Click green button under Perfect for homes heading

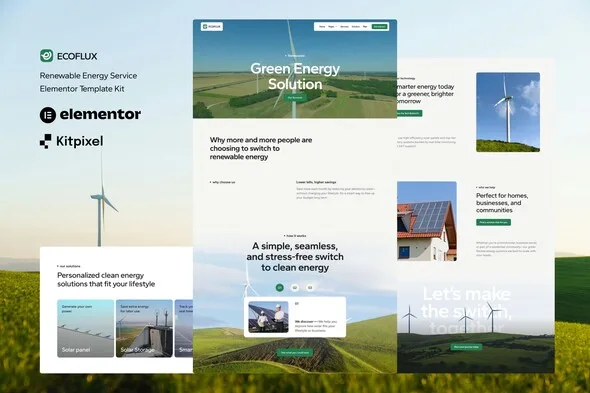pos(493,222)
